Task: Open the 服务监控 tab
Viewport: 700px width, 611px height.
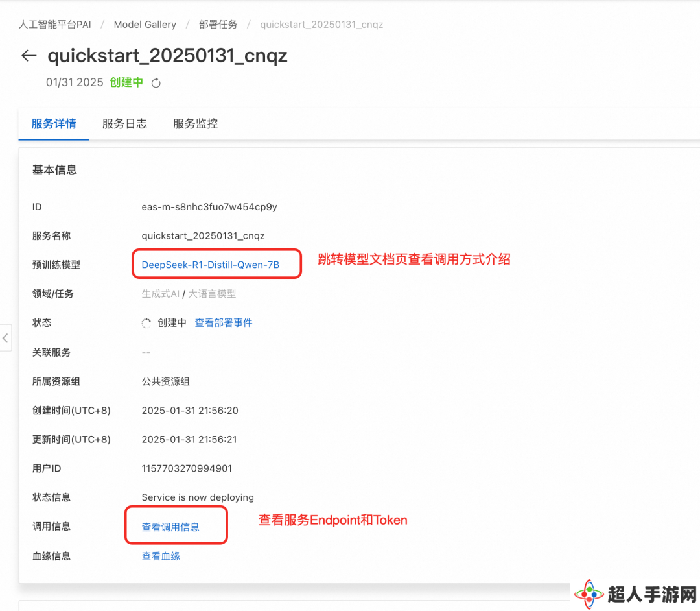Action: 196,124
